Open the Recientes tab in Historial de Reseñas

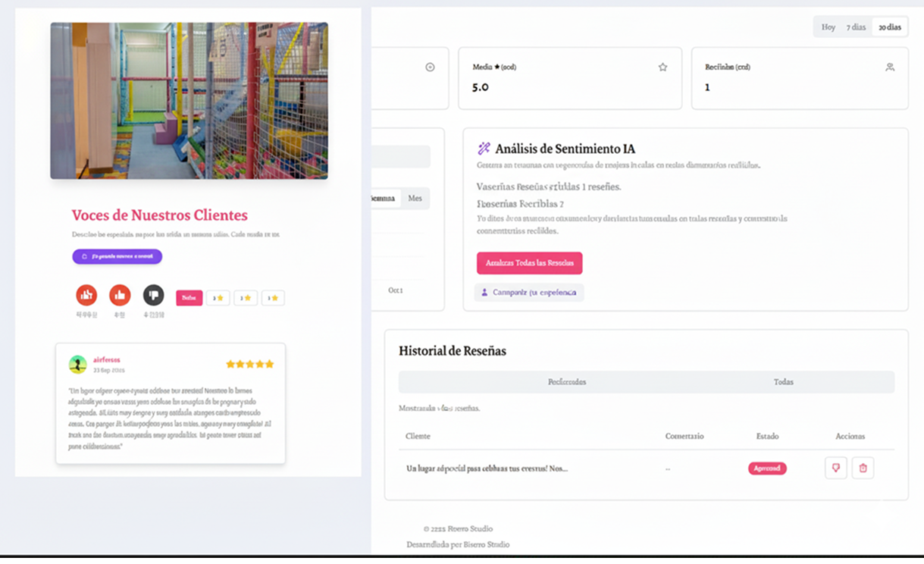tap(567, 382)
